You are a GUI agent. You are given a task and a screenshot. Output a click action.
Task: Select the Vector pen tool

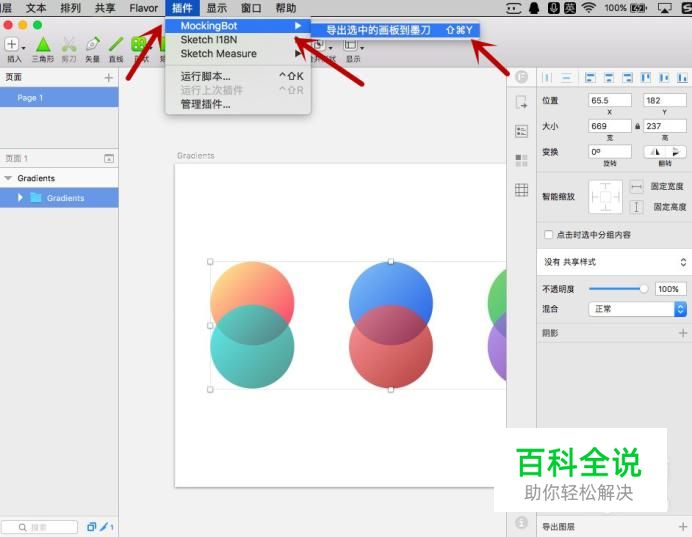(93, 45)
